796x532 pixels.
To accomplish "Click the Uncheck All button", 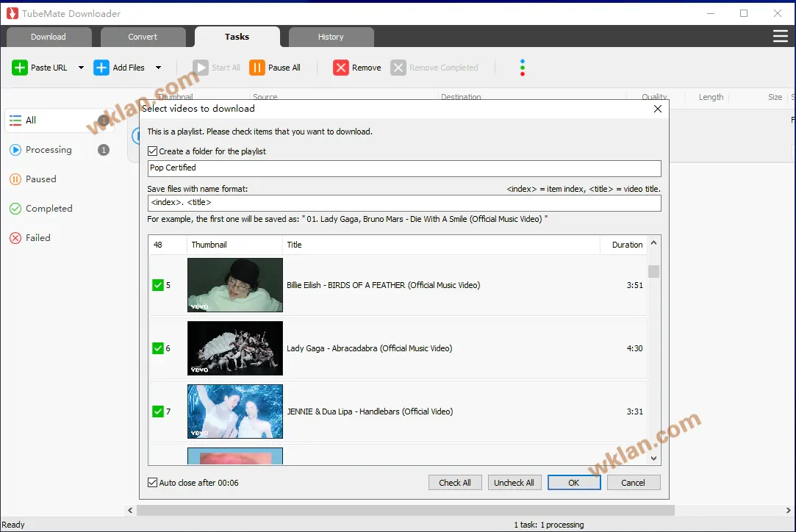I will [514, 483].
